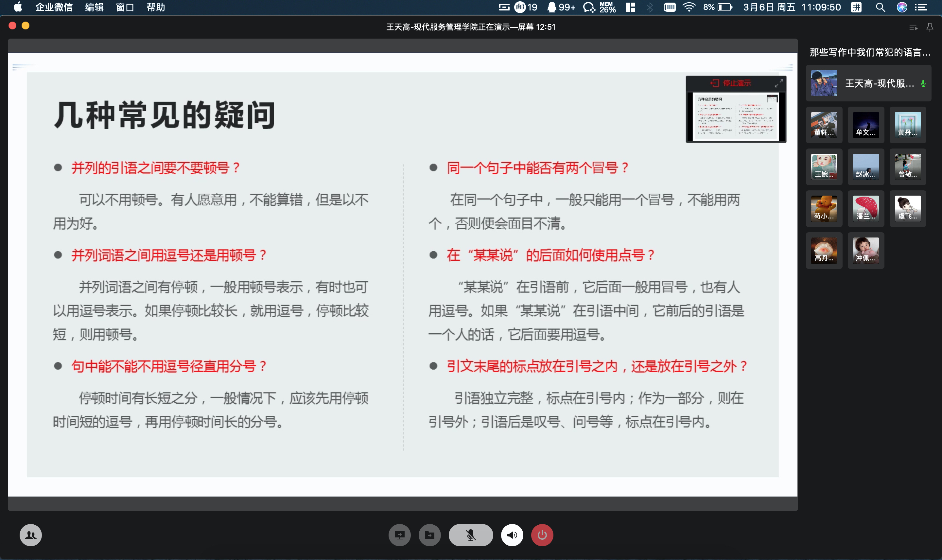Screen dimensions: 942x560
Task: Open Spotlight search icon
Action: click(x=880, y=7)
